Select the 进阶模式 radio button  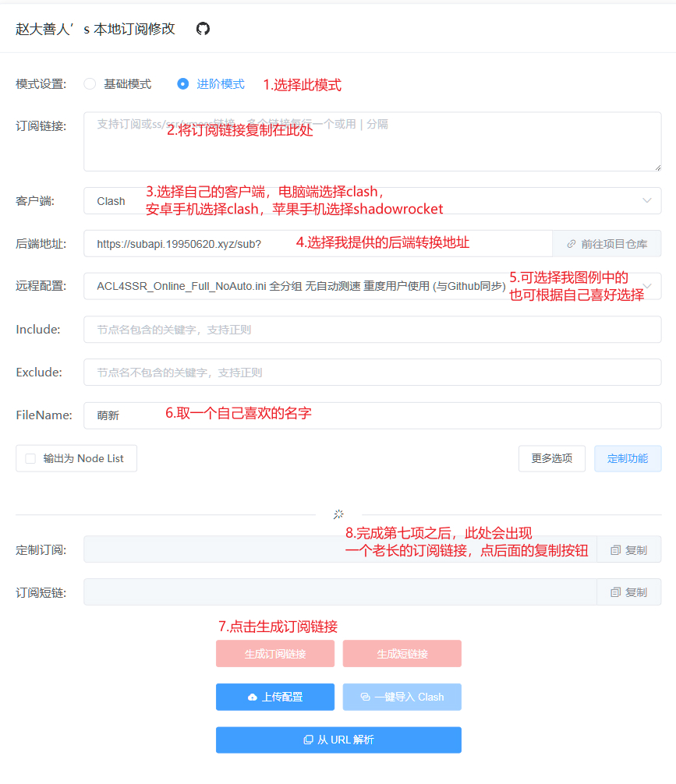pyautogui.click(x=183, y=84)
